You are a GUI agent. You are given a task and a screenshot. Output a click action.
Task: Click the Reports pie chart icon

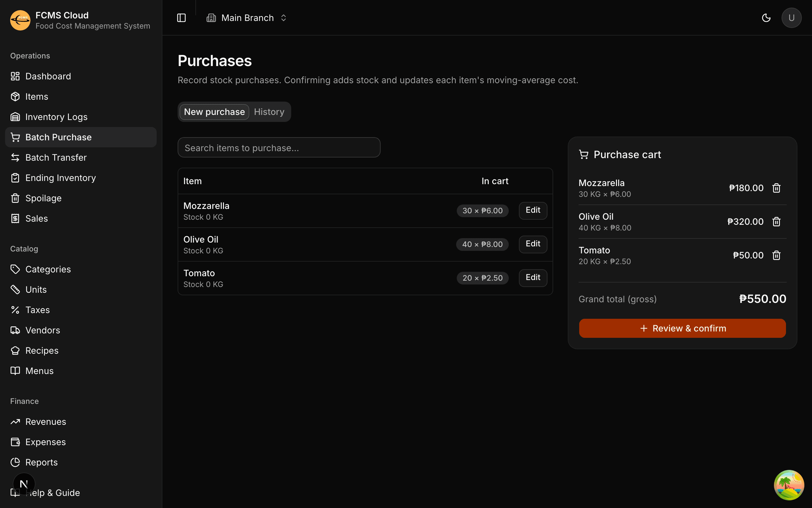coord(15,462)
